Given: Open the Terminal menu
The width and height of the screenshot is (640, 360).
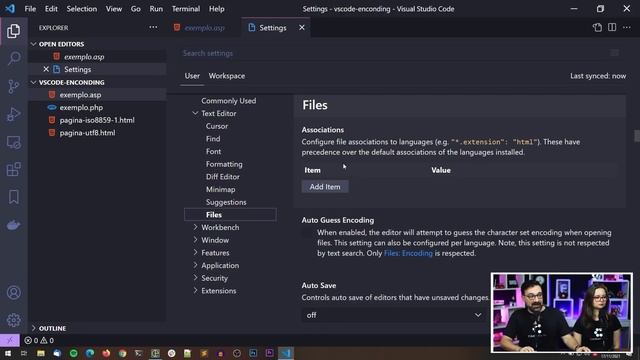Looking at the screenshot, I should pos(186,9).
